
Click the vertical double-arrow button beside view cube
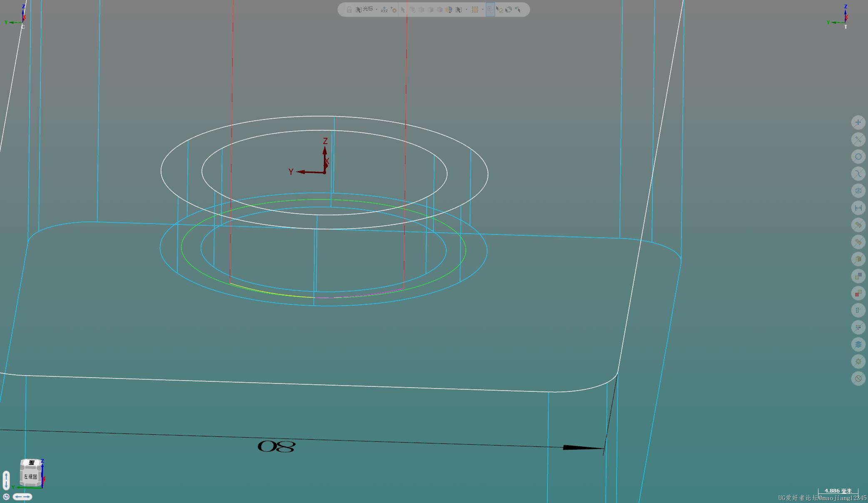click(x=6, y=481)
